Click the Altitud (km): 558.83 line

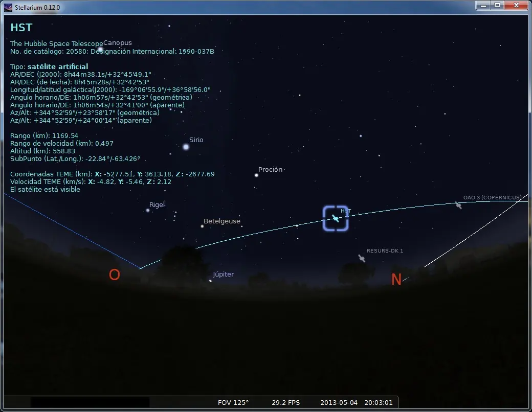click(43, 151)
